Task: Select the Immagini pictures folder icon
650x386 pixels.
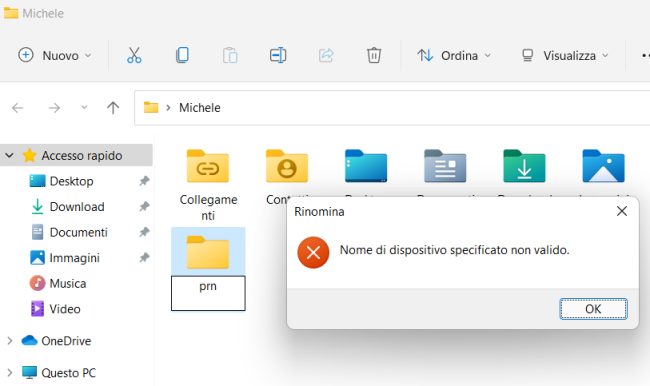Action: tap(603, 166)
